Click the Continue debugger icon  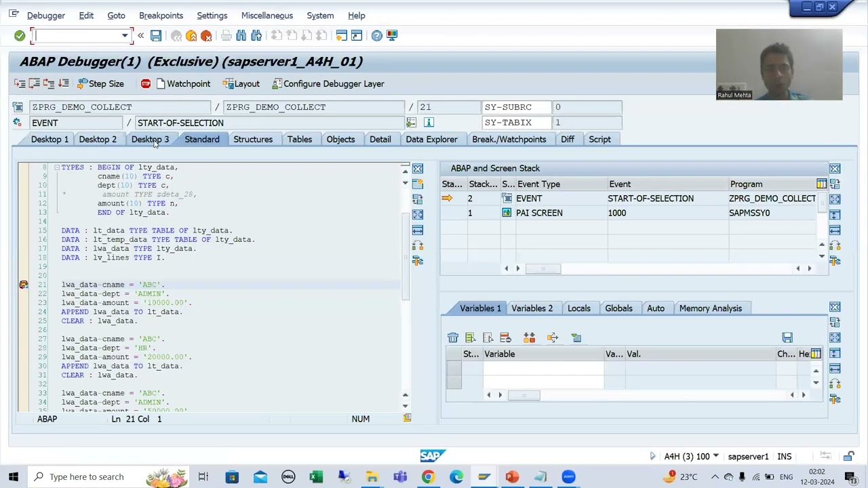pos(64,83)
